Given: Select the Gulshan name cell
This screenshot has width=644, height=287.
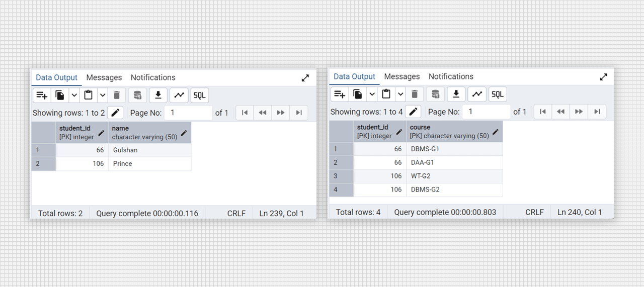Looking at the screenshot, I should (150, 150).
